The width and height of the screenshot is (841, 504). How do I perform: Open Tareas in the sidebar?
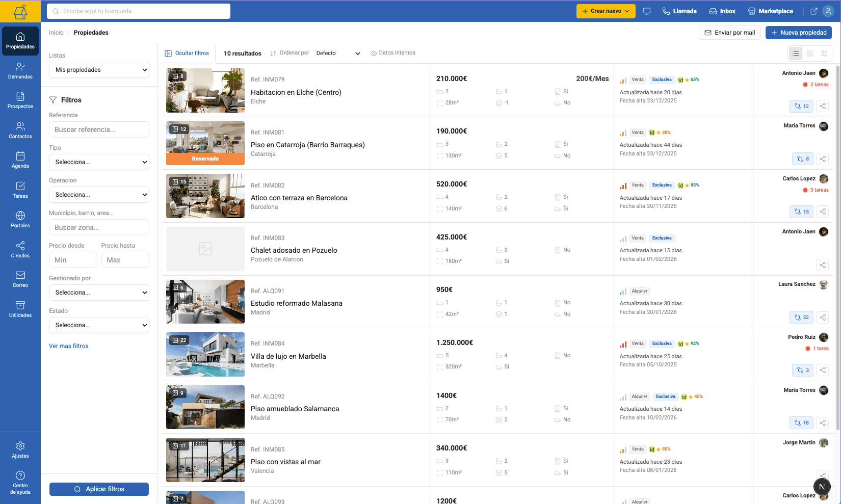[20, 190]
